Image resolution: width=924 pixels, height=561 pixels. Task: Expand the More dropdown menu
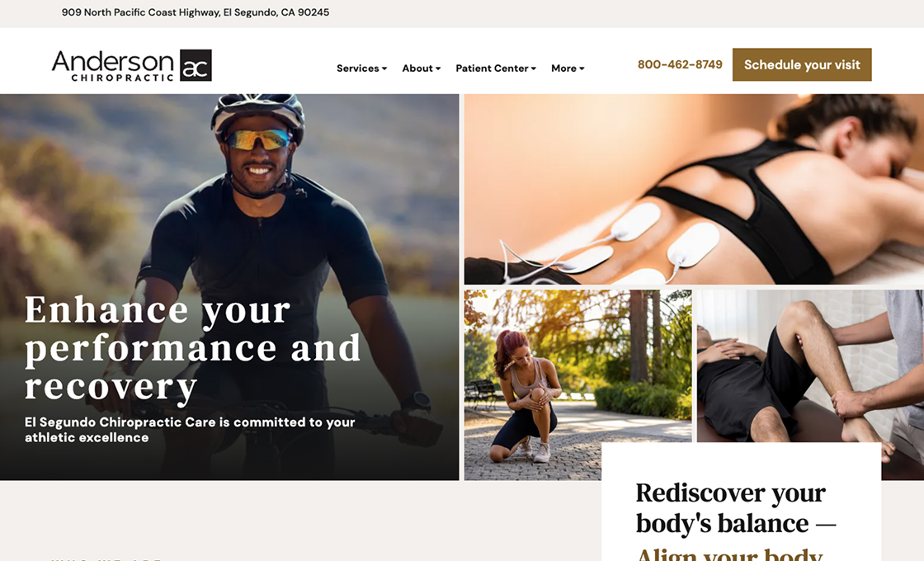(x=568, y=68)
